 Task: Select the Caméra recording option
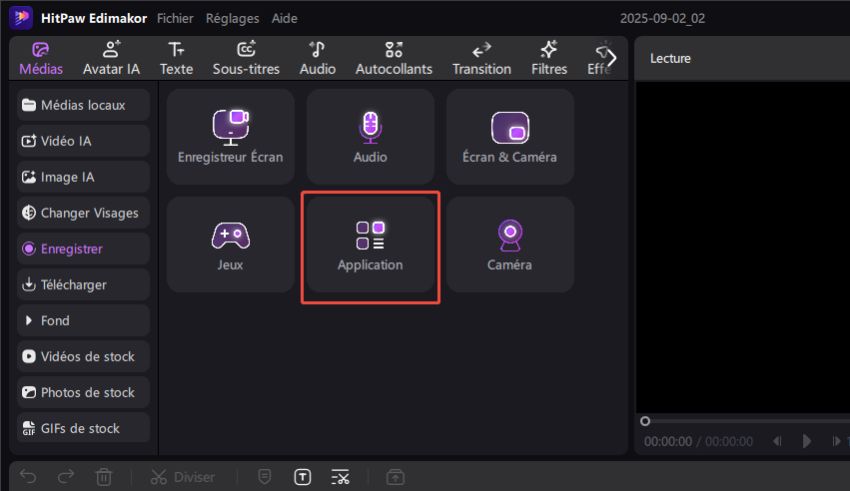point(510,244)
